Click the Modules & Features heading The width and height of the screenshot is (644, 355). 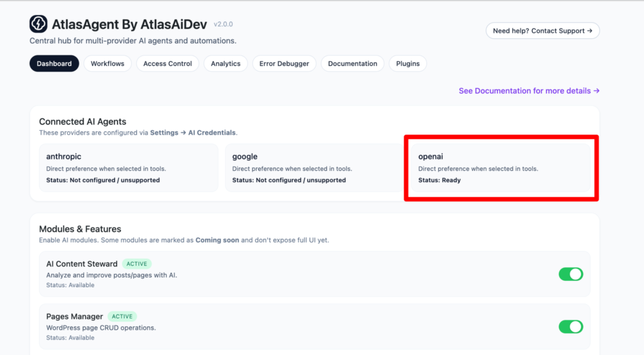[x=80, y=229]
